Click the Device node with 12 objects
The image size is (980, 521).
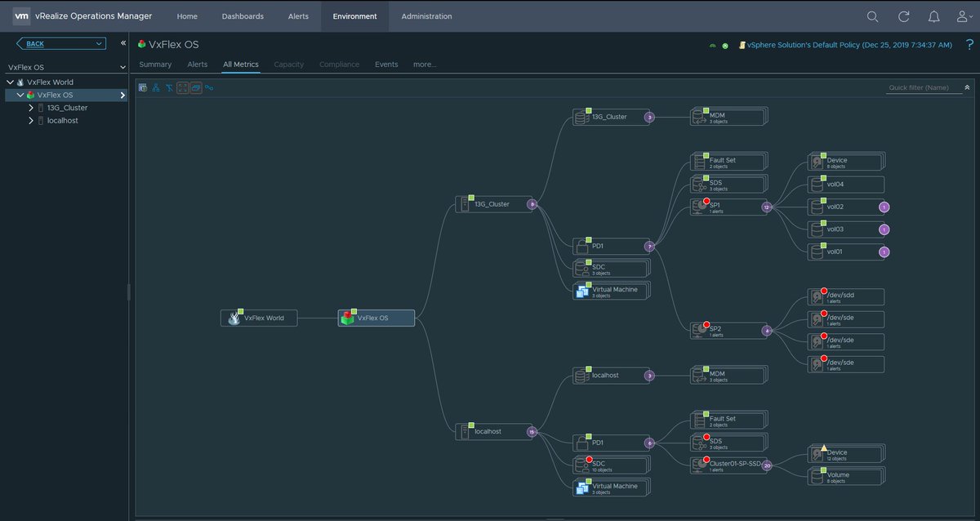[846, 454]
